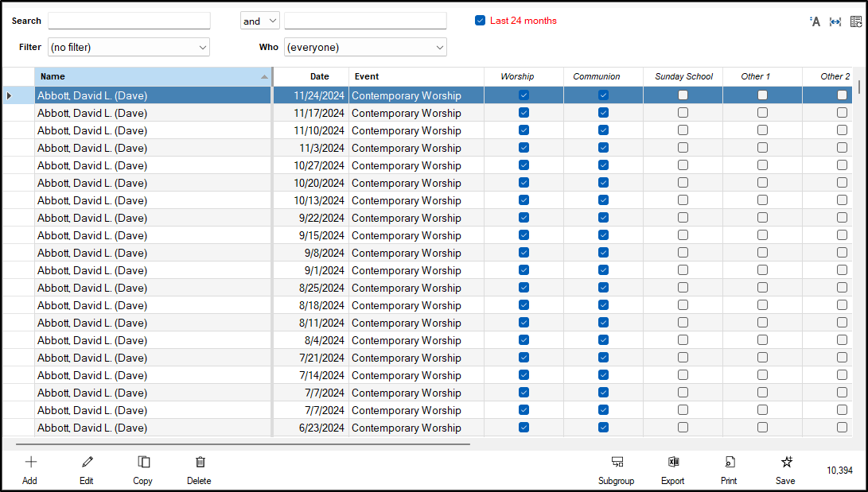868x492 pixels.
Task: Check Sunday School for the 11/10/2024 row
Action: (x=683, y=130)
